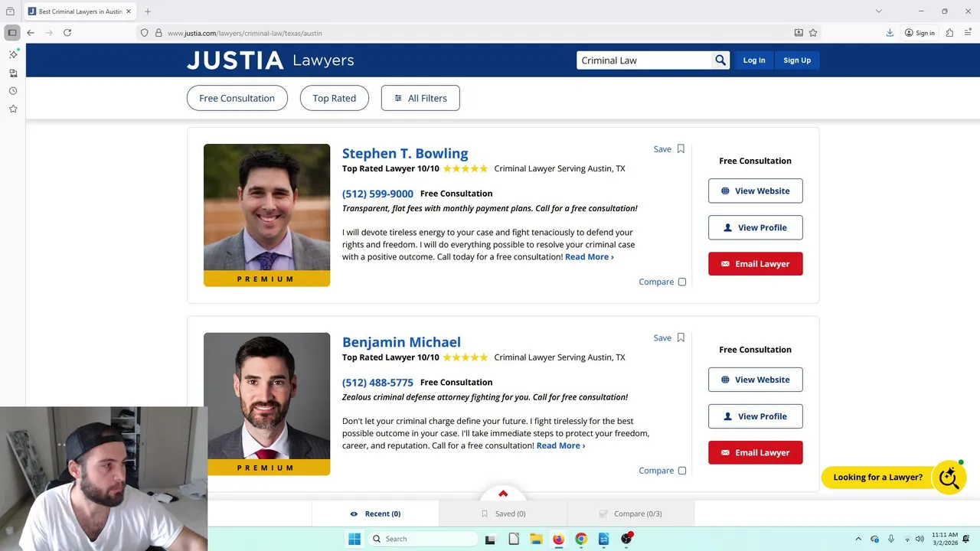Open the History clock icon in sidebar
Image resolution: width=980 pixels, height=551 pixels.
[x=13, y=91]
